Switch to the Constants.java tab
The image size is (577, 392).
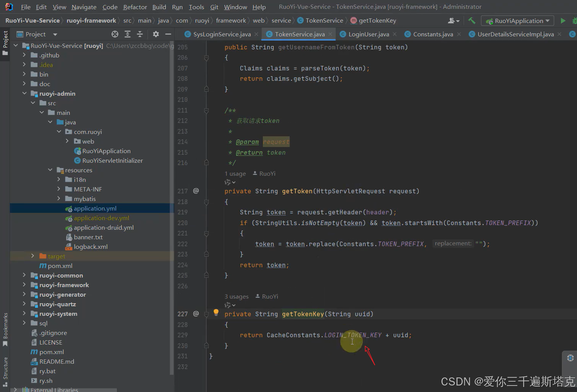coord(433,34)
